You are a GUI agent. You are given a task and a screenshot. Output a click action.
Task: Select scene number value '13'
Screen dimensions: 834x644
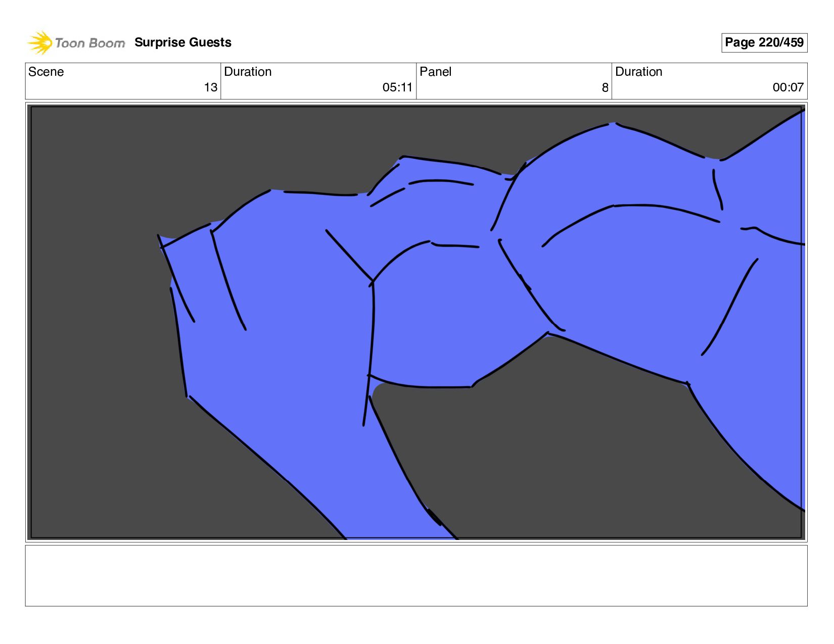click(211, 87)
